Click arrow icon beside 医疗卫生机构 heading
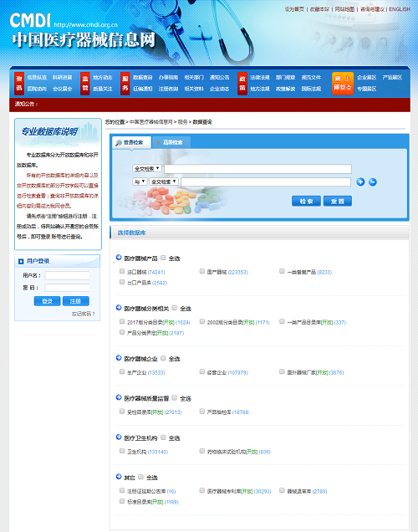The image size is (418, 532). [119, 437]
